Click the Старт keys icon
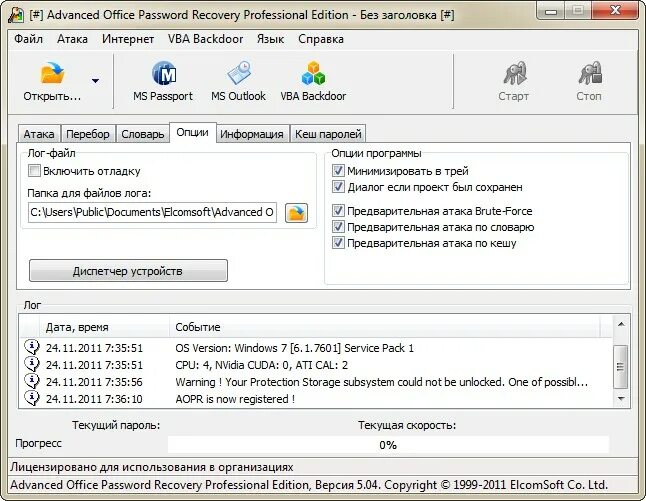646x501 pixels. click(514, 73)
